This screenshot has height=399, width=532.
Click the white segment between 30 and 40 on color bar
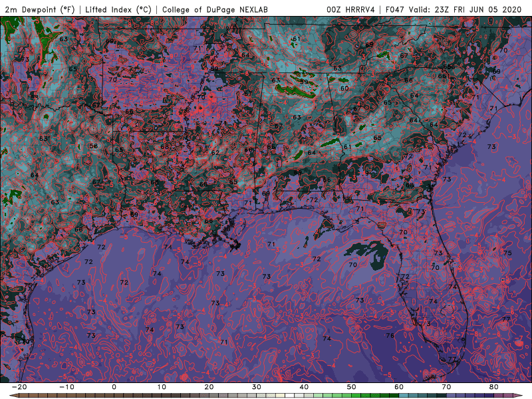[290, 396]
